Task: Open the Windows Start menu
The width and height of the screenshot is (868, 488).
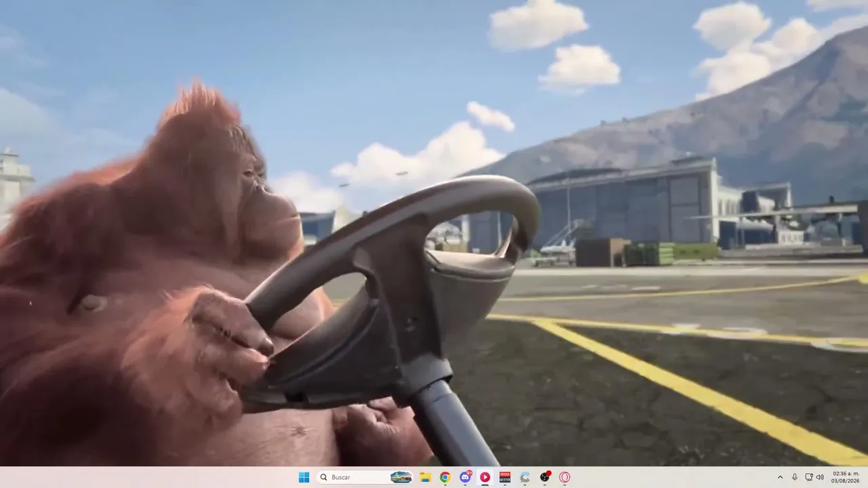Action: pyautogui.click(x=304, y=477)
